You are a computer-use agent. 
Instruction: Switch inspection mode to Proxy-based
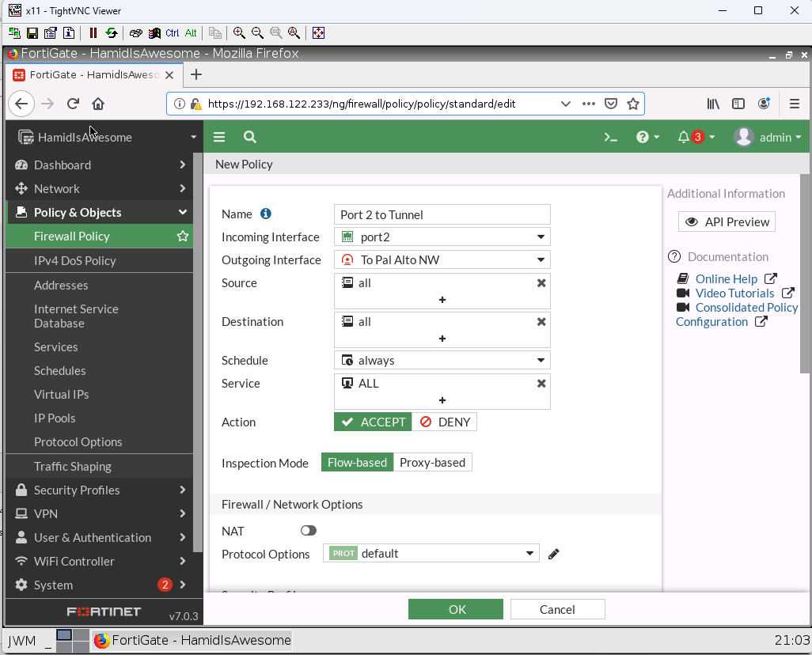point(432,462)
